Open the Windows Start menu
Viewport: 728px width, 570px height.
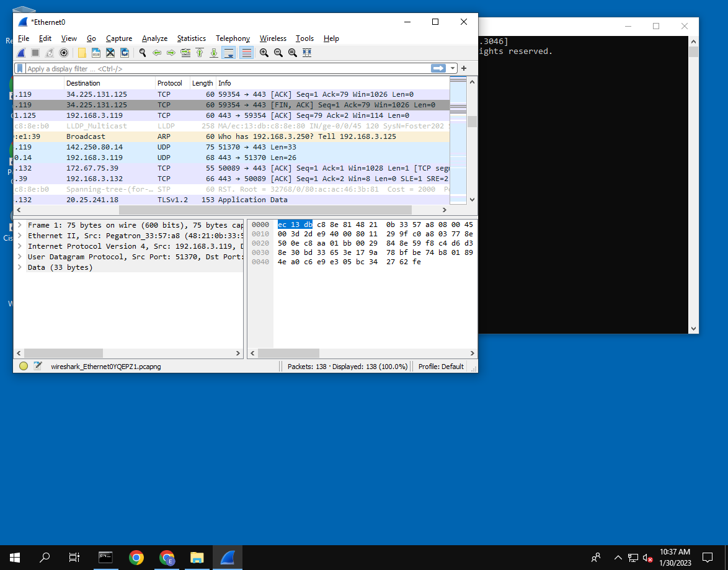coord(15,558)
